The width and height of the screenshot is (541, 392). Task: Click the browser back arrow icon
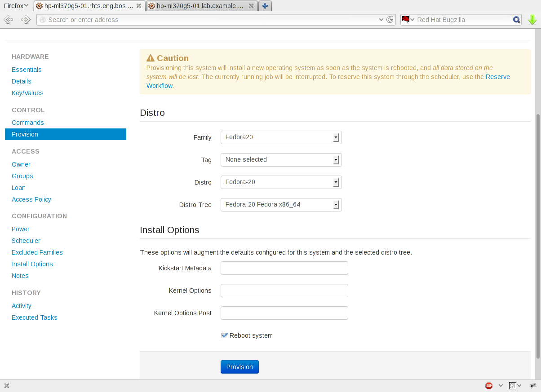[9, 20]
